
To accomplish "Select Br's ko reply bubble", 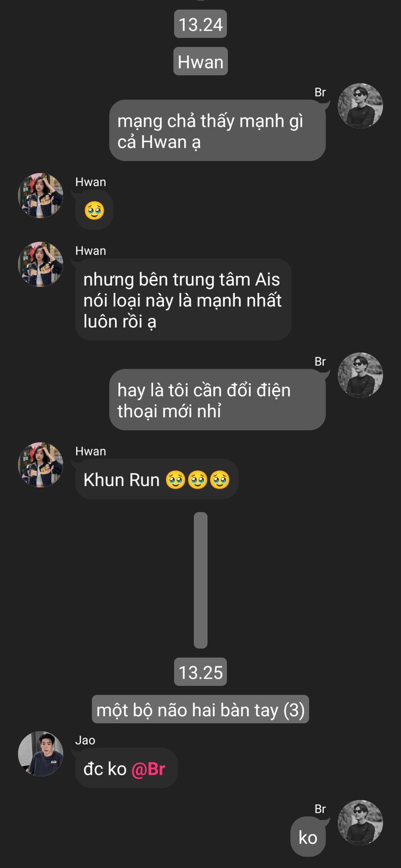I will [308, 837].
